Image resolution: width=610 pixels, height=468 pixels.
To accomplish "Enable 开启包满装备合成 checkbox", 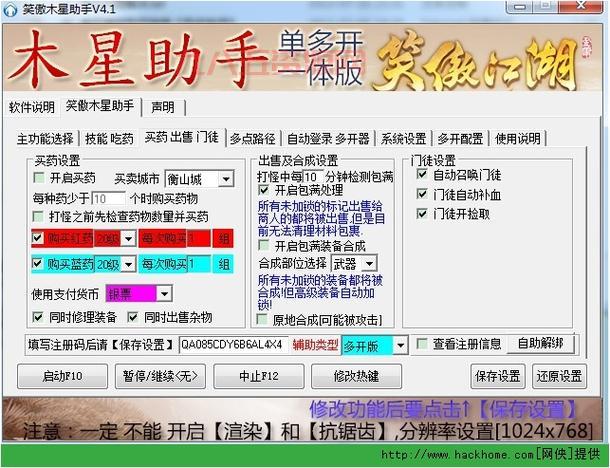I will tap(263, 245).
